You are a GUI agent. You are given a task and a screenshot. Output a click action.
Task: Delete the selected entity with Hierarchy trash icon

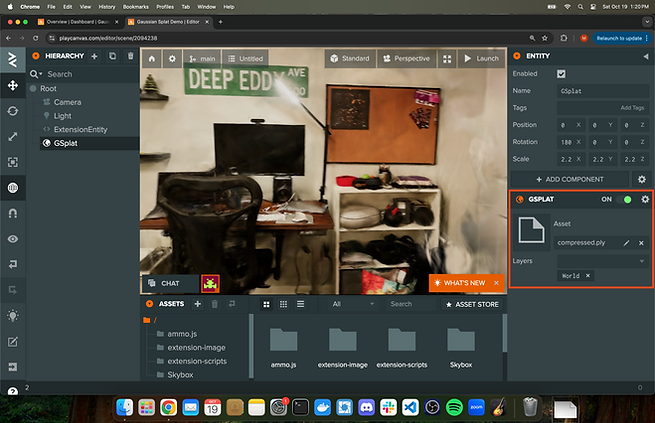coord(129,56)
